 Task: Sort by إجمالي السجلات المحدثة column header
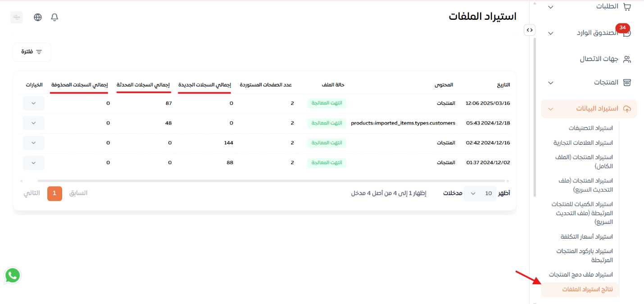[x=143, y=85]
